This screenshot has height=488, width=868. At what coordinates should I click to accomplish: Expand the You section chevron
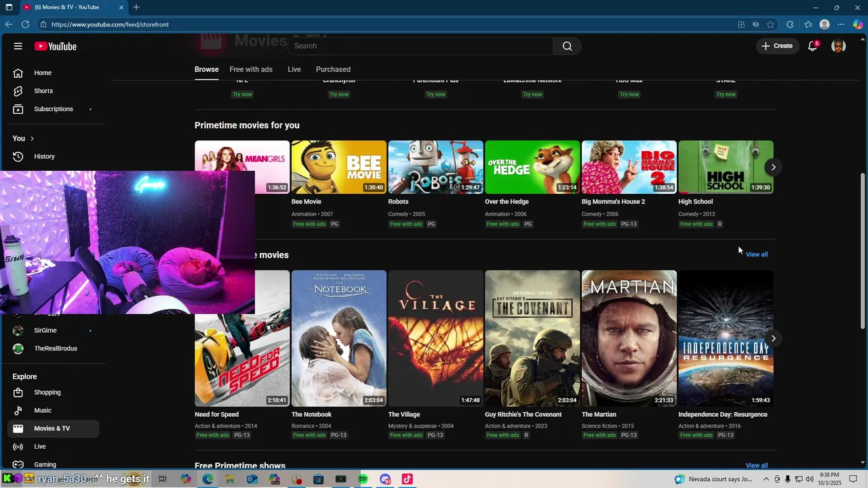pos(32,139)
